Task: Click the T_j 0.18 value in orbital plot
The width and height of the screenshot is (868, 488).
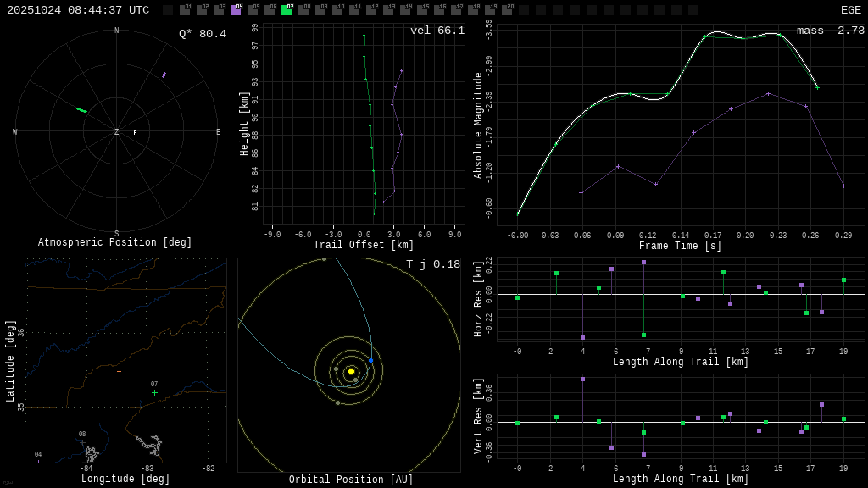Action: point(432,264)
